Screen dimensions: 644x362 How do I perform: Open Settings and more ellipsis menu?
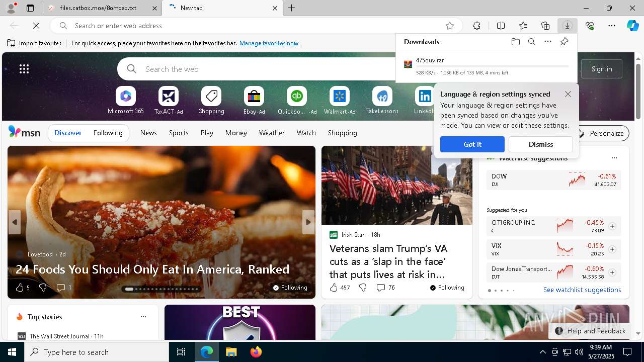coord(612,26)
